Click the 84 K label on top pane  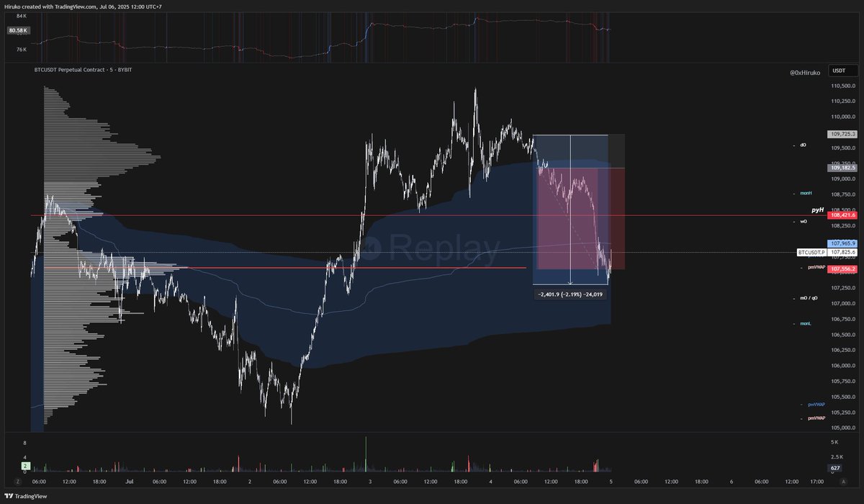click(21, 15)
